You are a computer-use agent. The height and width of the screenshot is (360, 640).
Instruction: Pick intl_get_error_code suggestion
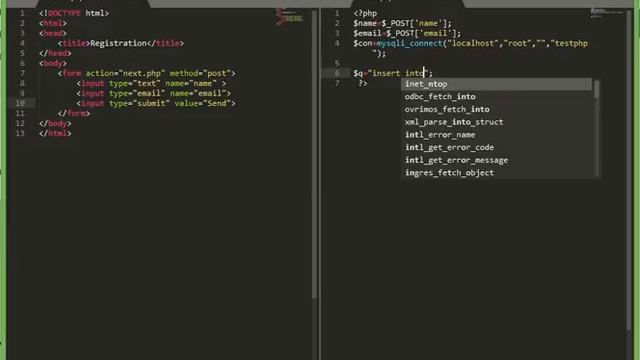point(449,147)
